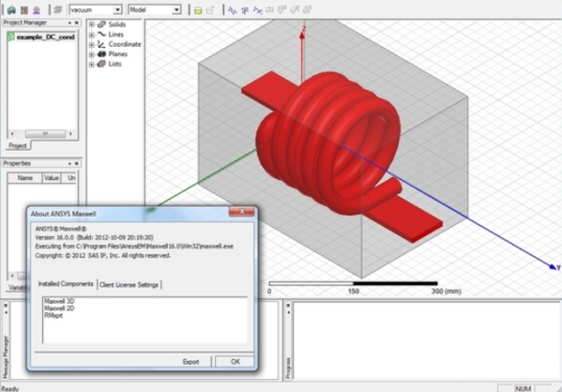Expand the Planes tree node
This screenshot has height=392, width=562.
click(x=91, y=54)
